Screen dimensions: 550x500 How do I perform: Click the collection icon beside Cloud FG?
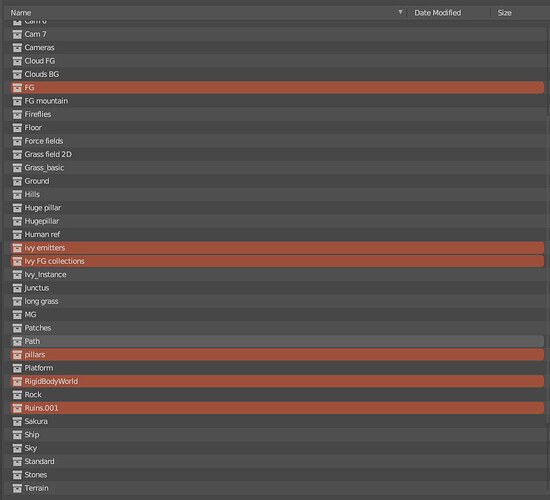[x=17, y=61]
